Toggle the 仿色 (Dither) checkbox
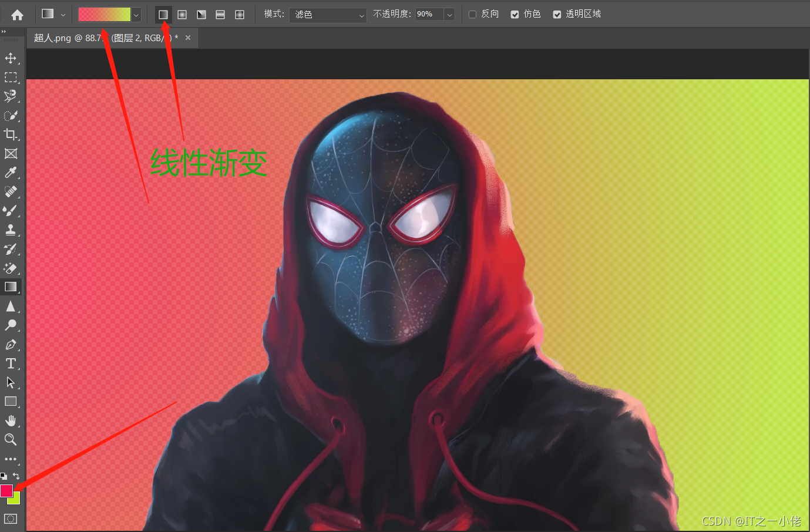Screen dimensions: 810x532 tap(515, 14)
